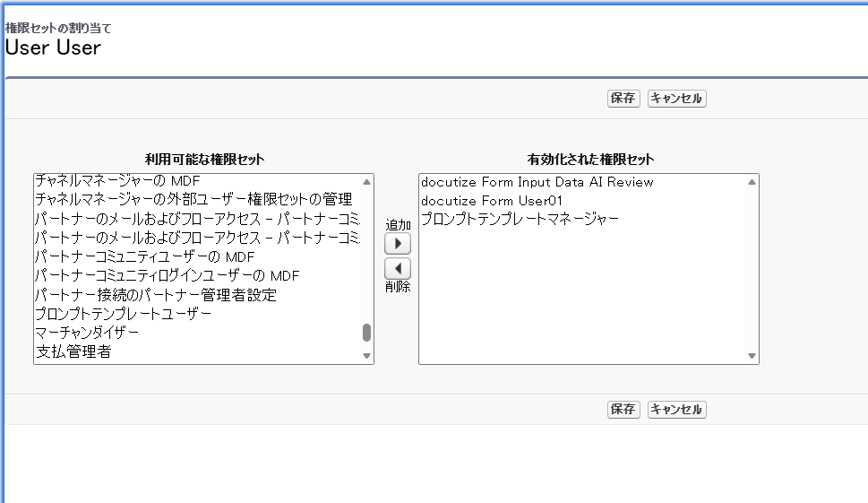The width and height of the screenshot is (868, 503).
Task: Click down arrow of enabled permission sets scrollbar
Action: (x=752, y=356)
